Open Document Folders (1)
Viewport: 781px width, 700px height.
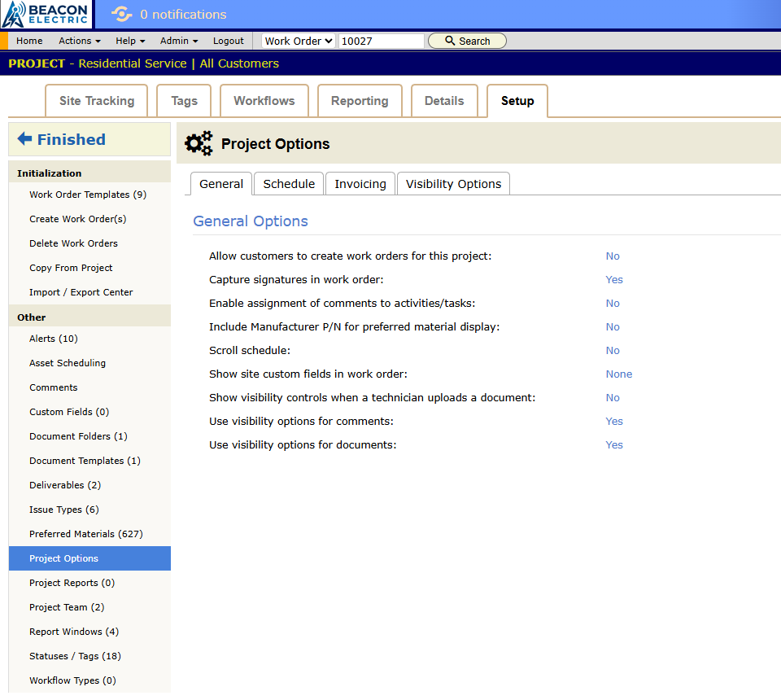[78, 436]
